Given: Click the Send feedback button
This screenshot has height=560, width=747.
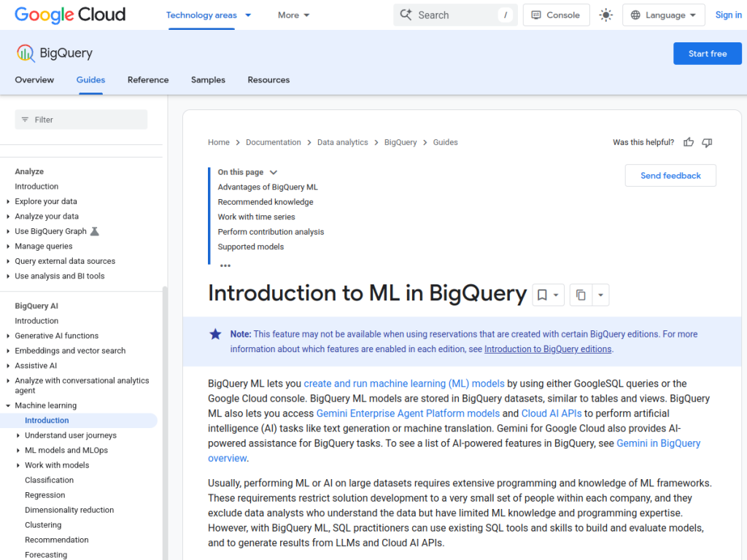Looking at the screenshot, I should pyautogui.click(x=670, y=176).
